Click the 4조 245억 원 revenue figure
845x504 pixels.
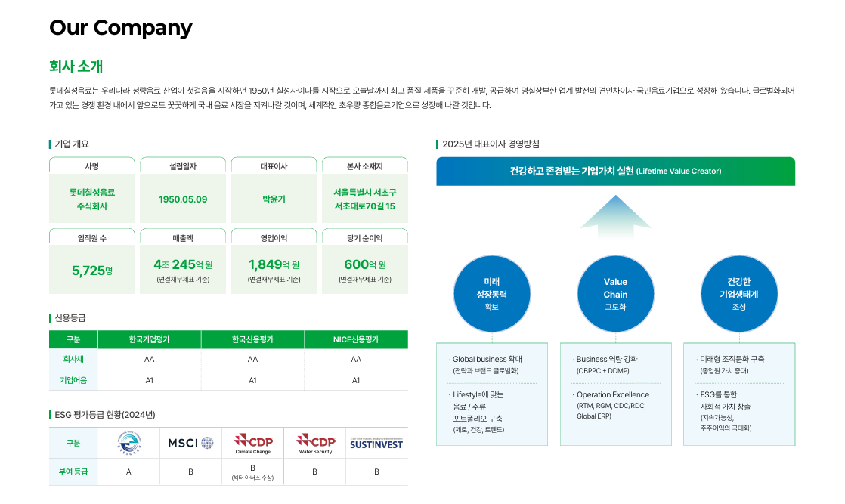[183, 264]
